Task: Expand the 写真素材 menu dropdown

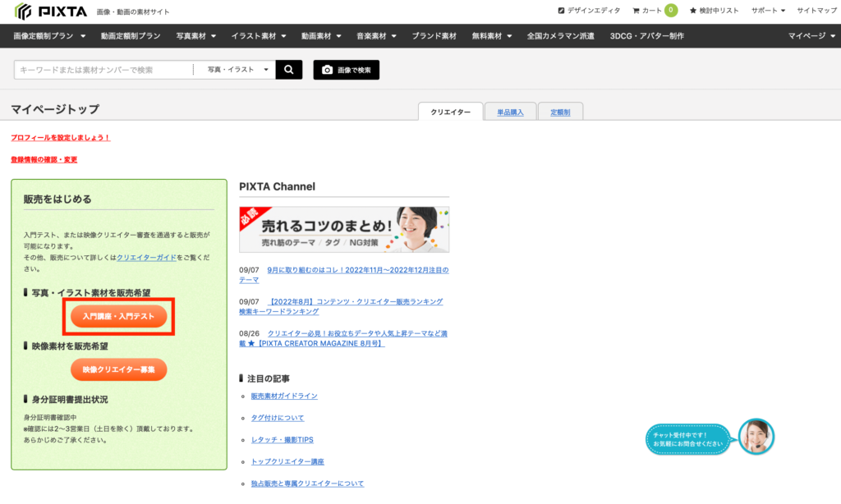Action: pos(195,36)
